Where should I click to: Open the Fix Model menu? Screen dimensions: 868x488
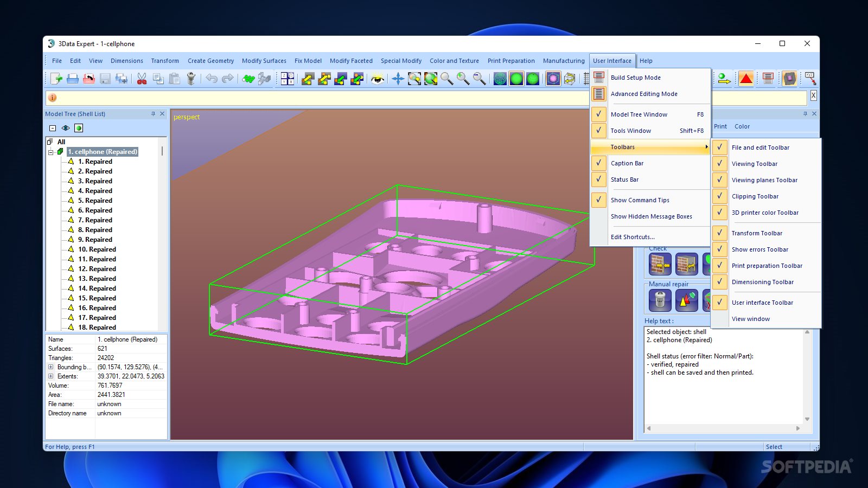308,61
